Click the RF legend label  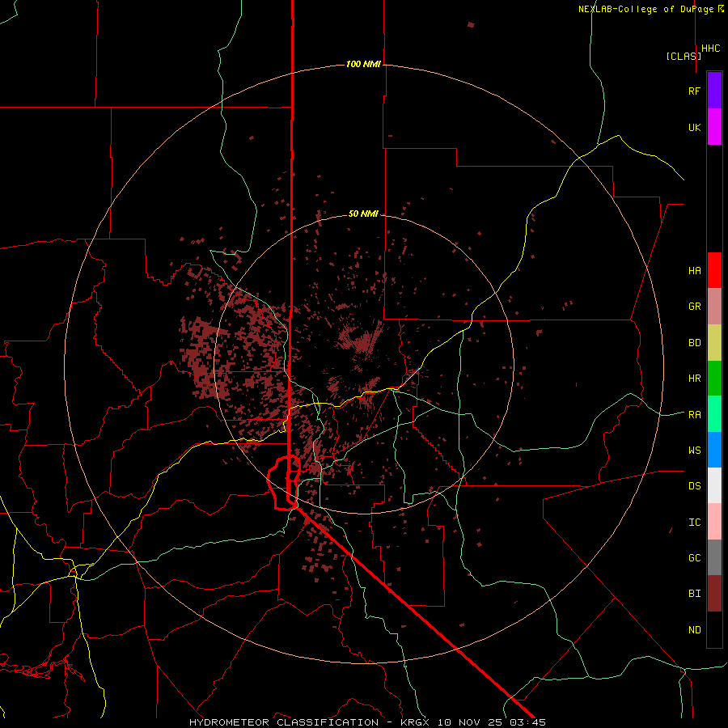[694, 91]
